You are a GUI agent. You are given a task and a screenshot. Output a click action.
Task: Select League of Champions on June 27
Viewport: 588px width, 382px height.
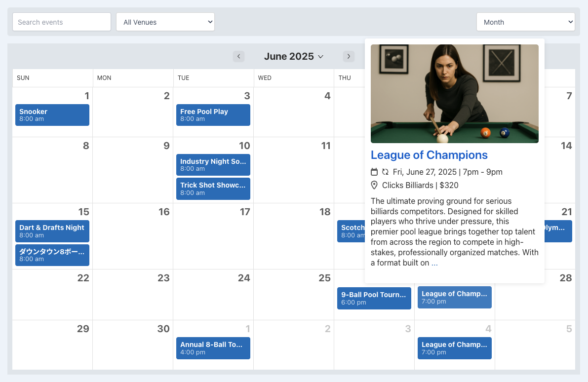455,298
